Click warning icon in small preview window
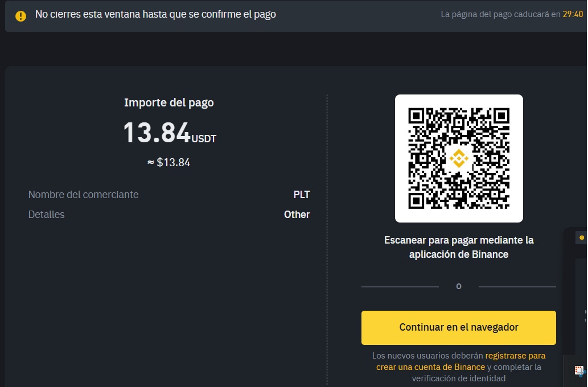 click(x=581, y=237)
